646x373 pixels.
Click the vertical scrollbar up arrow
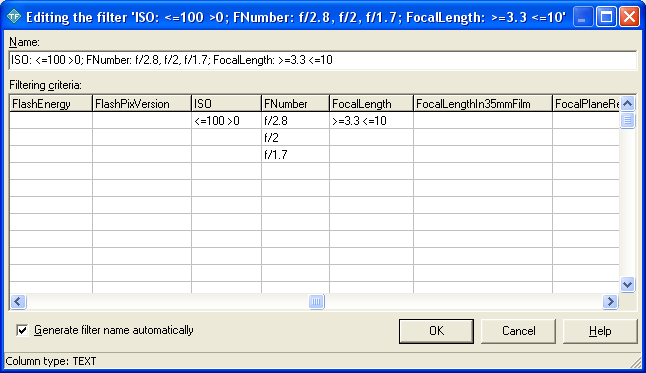(x=627, y=103)
